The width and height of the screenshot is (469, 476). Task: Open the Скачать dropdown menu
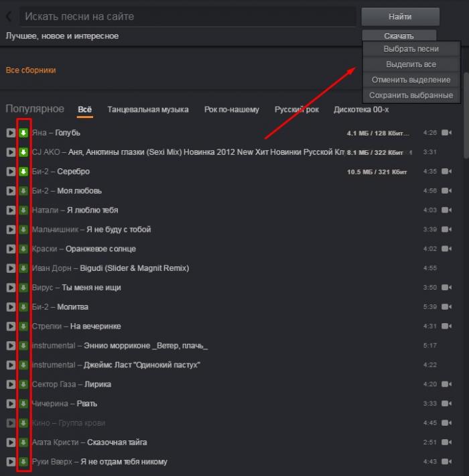[399, 36]
